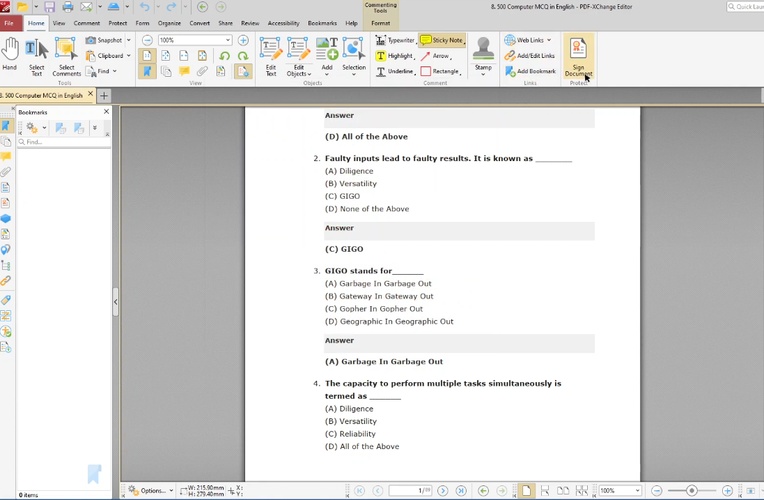Toggle the Bookmarks pane icon in left sidebar

coord(6,126)
